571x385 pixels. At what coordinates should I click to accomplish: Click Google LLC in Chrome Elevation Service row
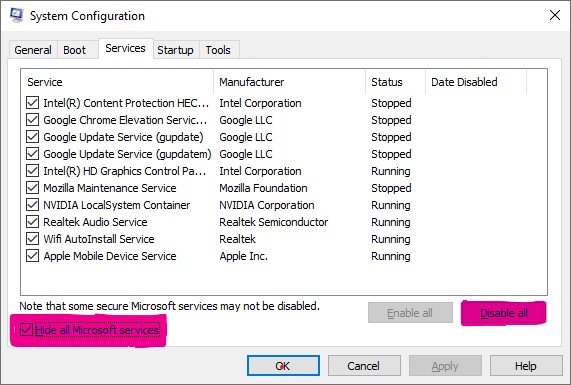[x=246, y=120]
